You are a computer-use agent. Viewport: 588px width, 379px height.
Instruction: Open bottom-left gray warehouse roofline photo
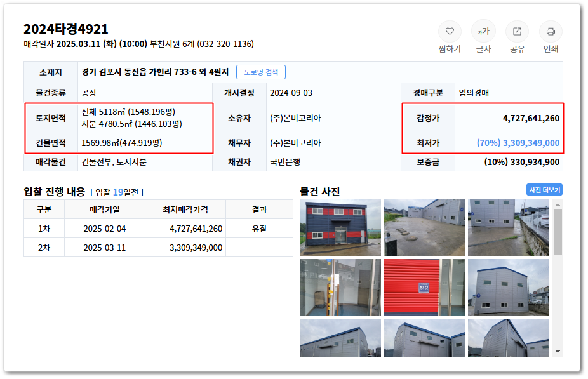coord(340,338)
